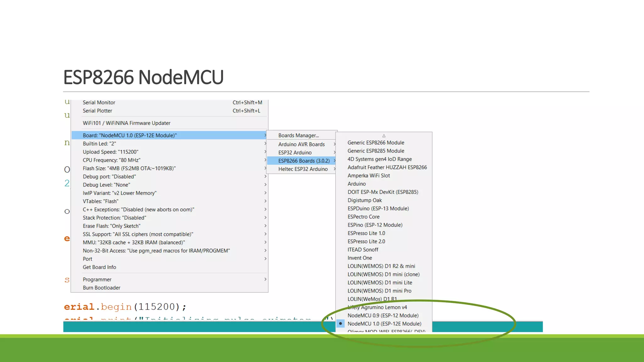Open Serial Monitor from the menu

tap(99, 102)
